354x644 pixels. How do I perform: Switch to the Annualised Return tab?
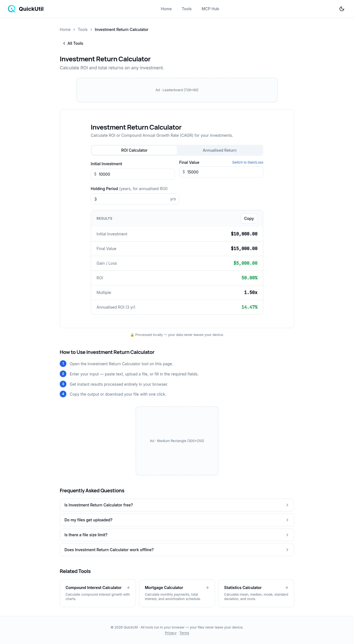(x=220, y=150)
